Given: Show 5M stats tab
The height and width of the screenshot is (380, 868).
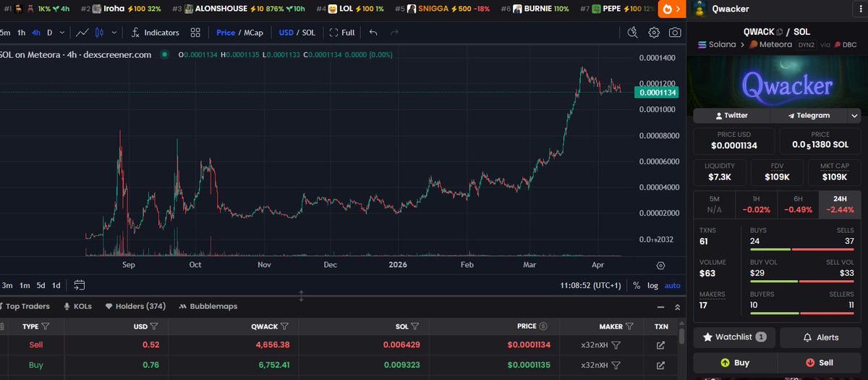Looking at the screenshot, I should click(714, 205).
